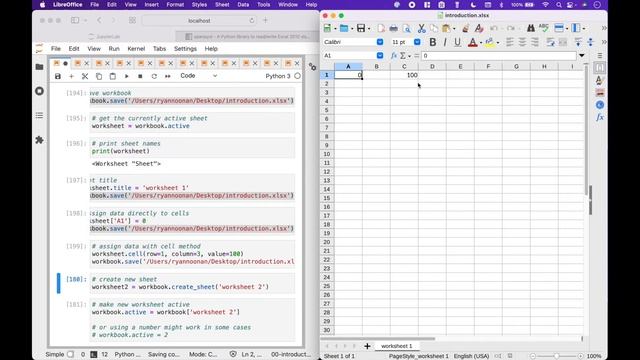
Task: Open Find and Replace binoculars icon
Action: (x=531, y=28)
